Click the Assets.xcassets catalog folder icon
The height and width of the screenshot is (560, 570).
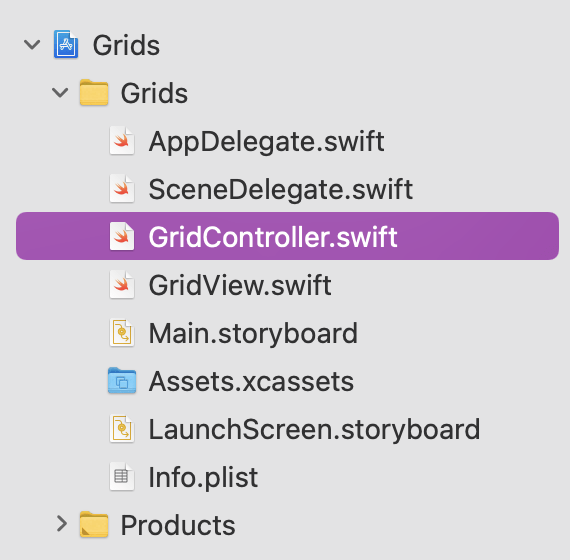[122, 381]
